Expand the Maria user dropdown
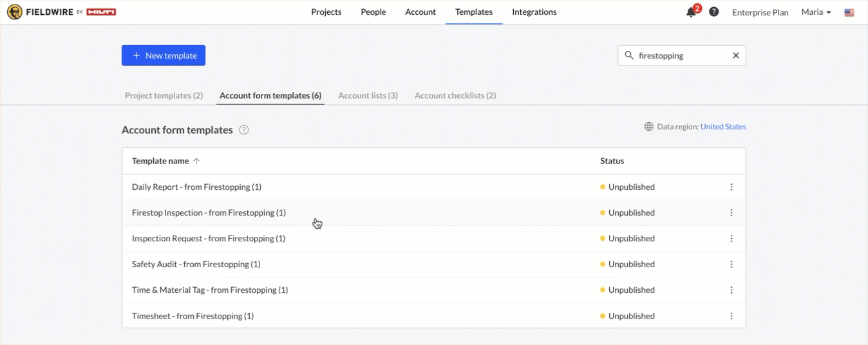The width and height of the screenshot is (868, 345). point(816,12)
